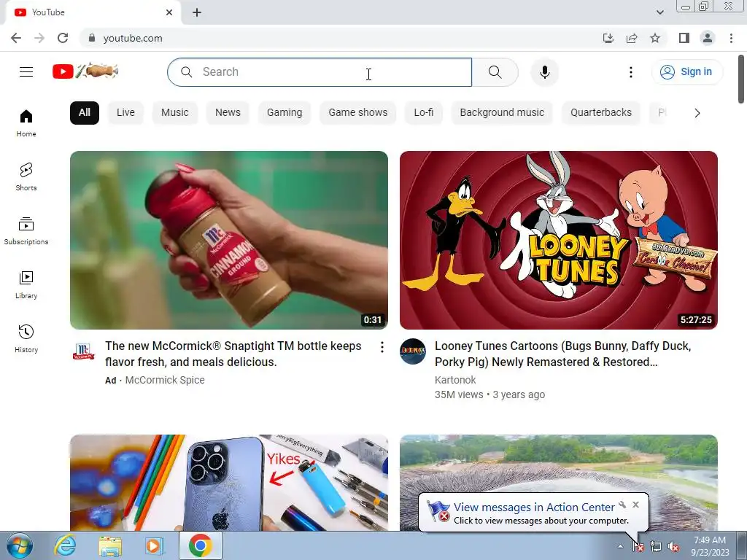Image resolution: width=747 pixels, height=560 pixels.
Task: Open the YouTube hamburger guide menu
Action: [26, 72]
